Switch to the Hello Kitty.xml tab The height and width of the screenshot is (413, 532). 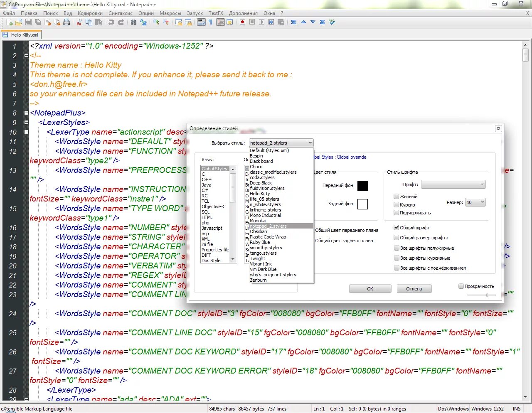pos(21,35)
